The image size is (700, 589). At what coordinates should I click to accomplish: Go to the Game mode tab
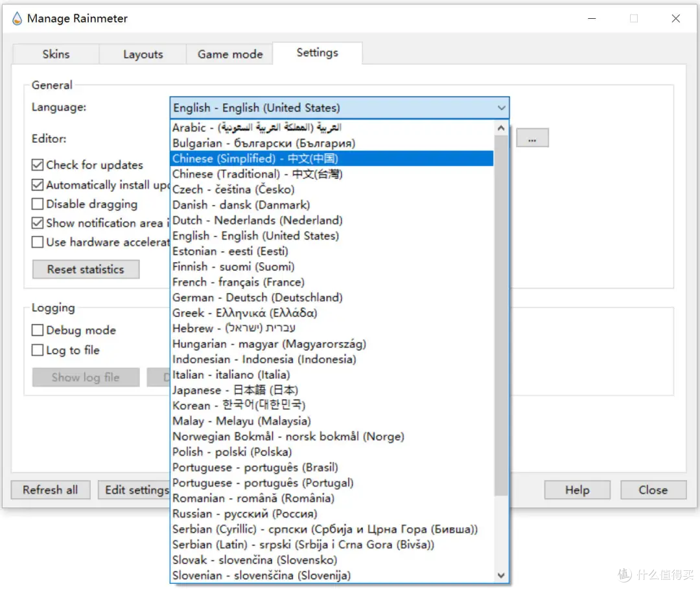230,54
